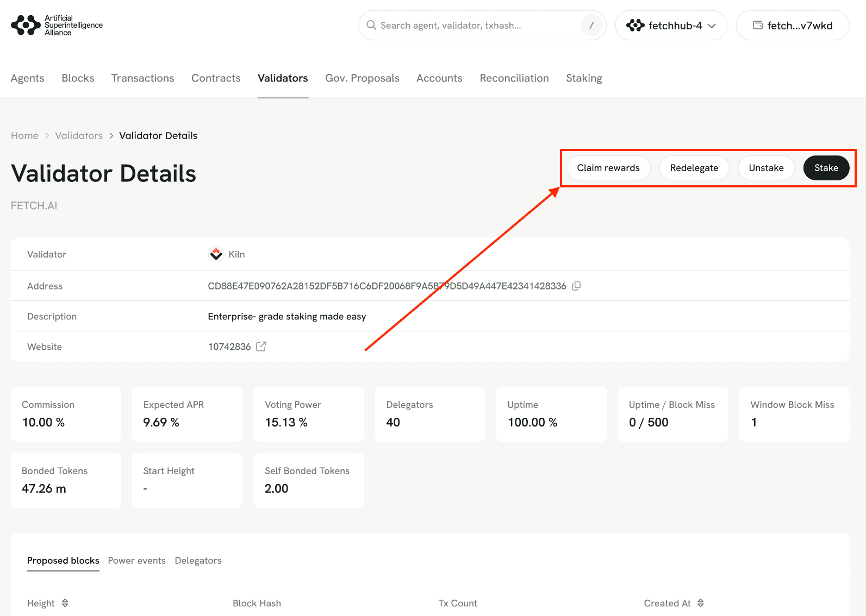Focus the search agent, validator, txhash field
This screenshot has height=616, width=866.
473,26
